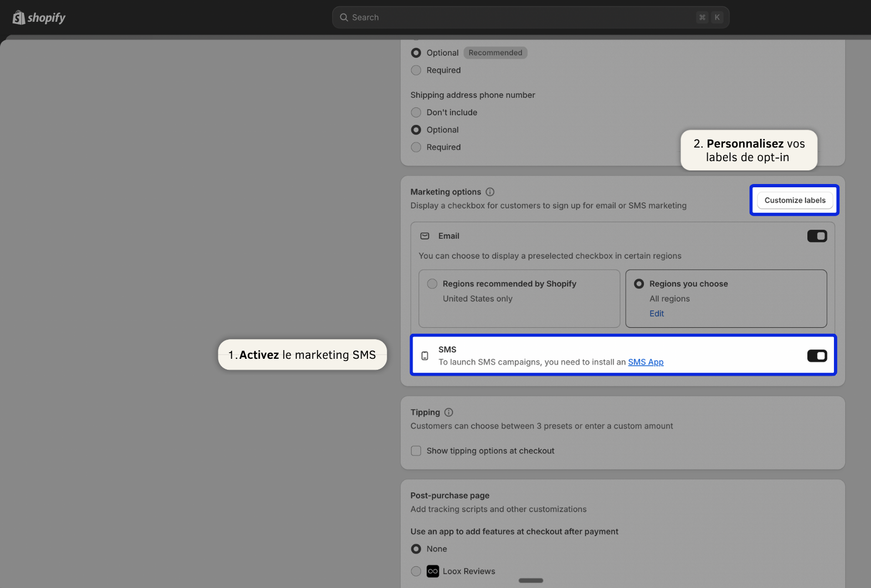The width and height of the screenshot is (871, 588).
Task: Select Loox Reviews post-purchase option
Action: coord(416,571)
